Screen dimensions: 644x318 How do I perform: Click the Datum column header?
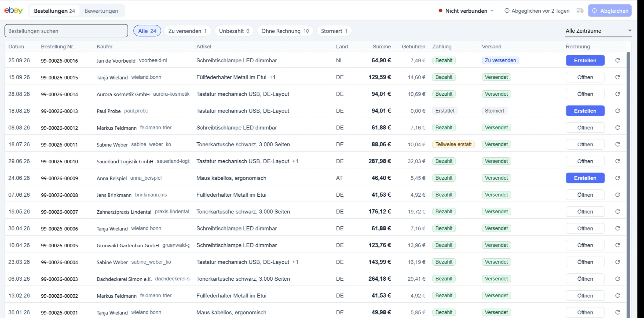(x=16, y=46)
